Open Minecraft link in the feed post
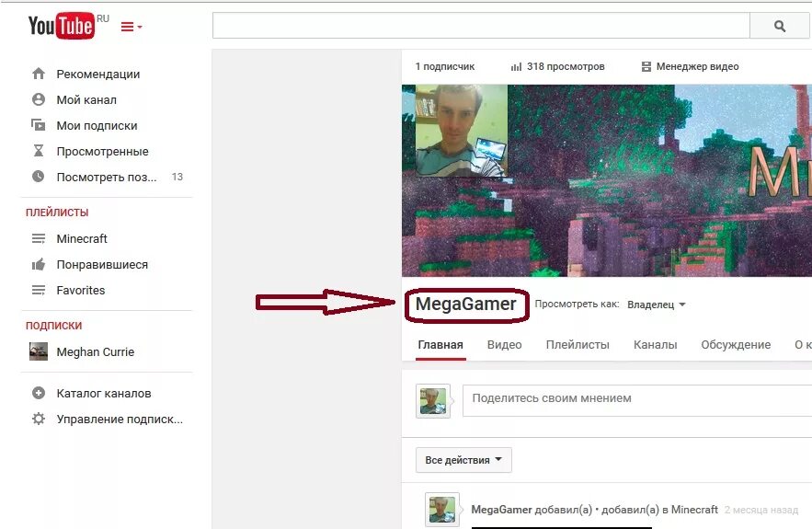 click(694, 510)
